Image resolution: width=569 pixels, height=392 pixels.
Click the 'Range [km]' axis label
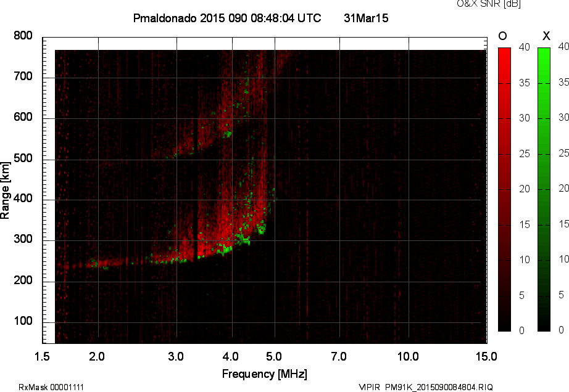pos(5,190)
